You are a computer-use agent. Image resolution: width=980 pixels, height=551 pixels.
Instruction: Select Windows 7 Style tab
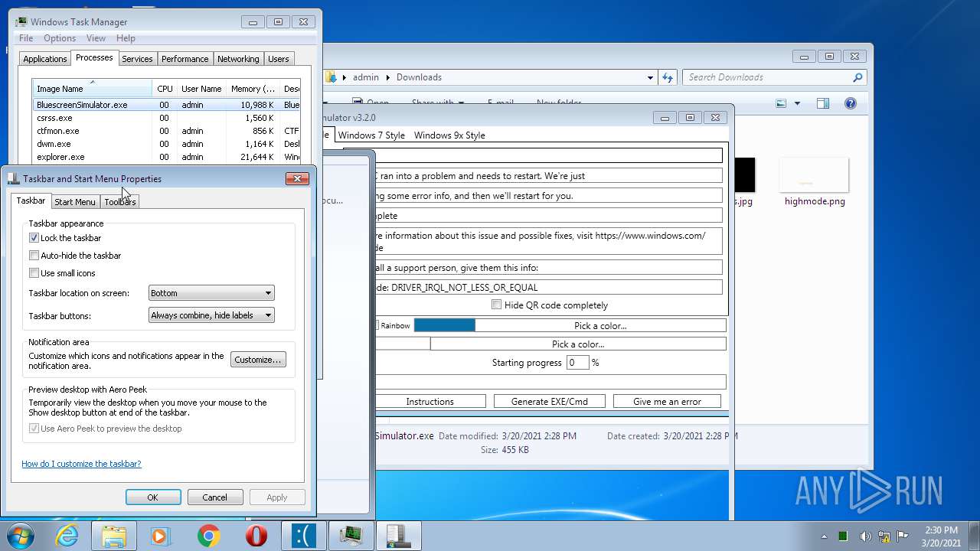pyautogui.click(x=371, y=135)
